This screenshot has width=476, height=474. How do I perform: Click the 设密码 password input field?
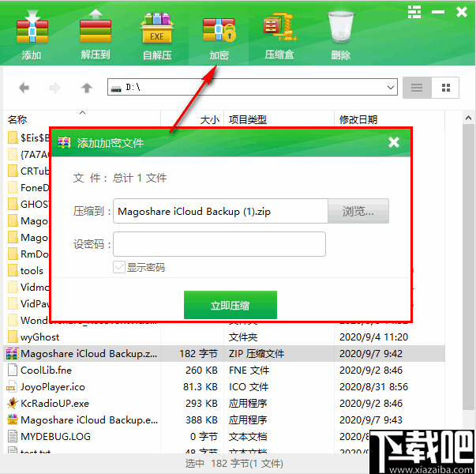tap(219, 244)
